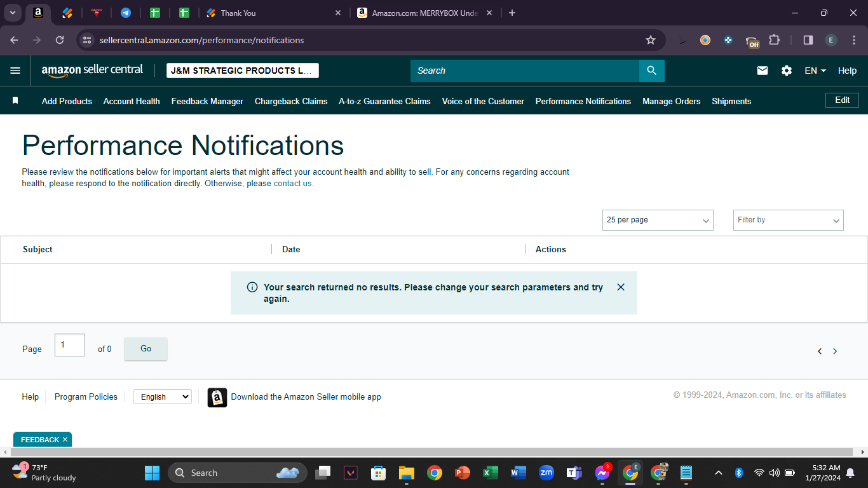Screen dimensions: 868x488
Task: Open Excel from the taskbar
Action: pyautogui.click(x=490, y=473)
